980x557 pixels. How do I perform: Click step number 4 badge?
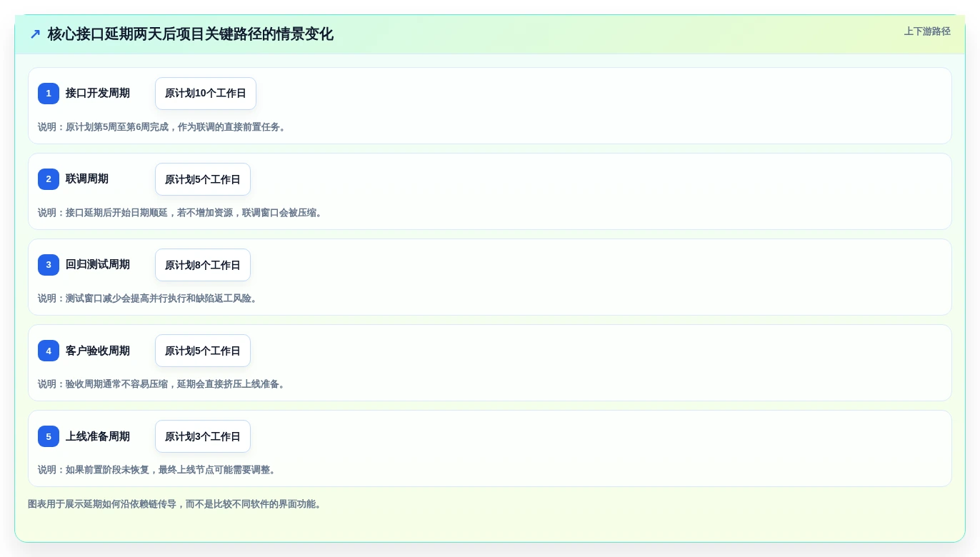[x=49, y=351]
